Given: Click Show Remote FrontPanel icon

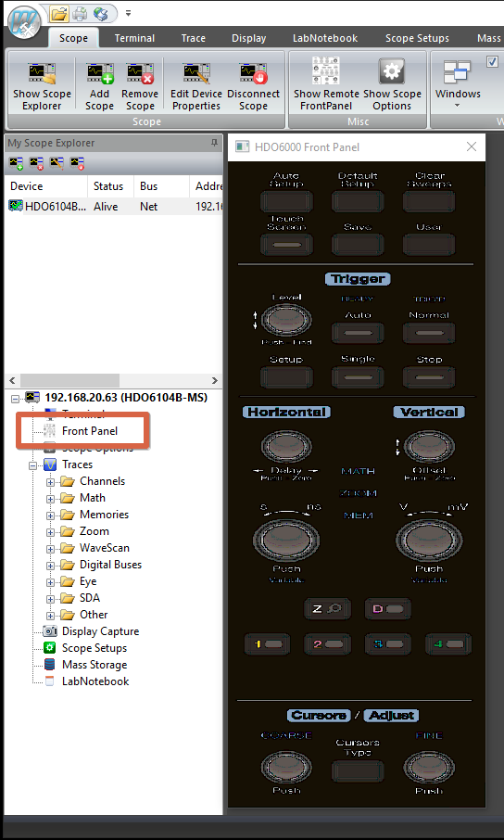Looking at the screenshot, I should click(325, 72).
